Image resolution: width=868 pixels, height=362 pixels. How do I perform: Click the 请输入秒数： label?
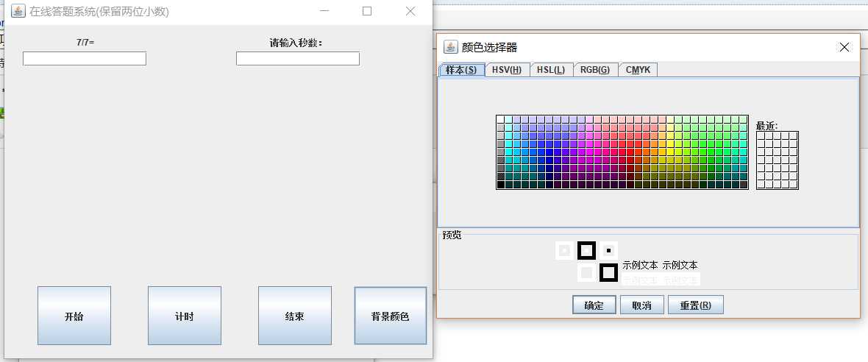[x=296, y=43]
